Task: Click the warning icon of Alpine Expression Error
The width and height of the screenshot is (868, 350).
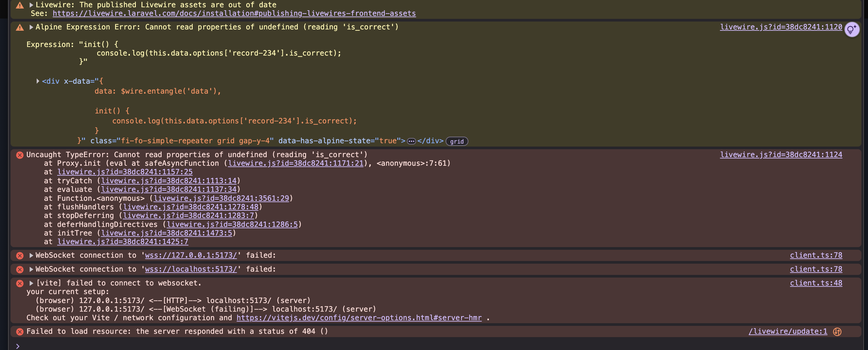Action: pyautogui.click(x=20, y=27)
